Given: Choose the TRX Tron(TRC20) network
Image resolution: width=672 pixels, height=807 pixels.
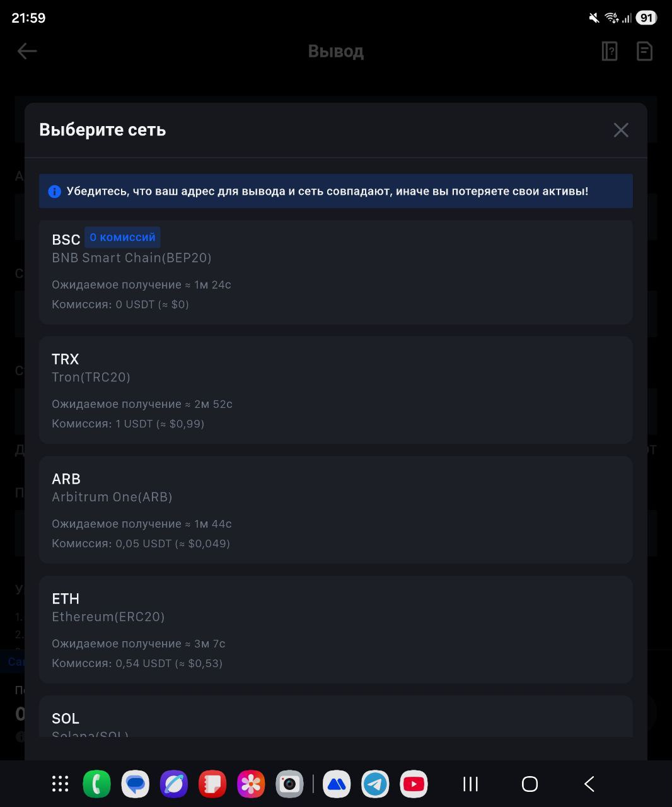Looking at the screenshot, I should (x=335, y=390).
